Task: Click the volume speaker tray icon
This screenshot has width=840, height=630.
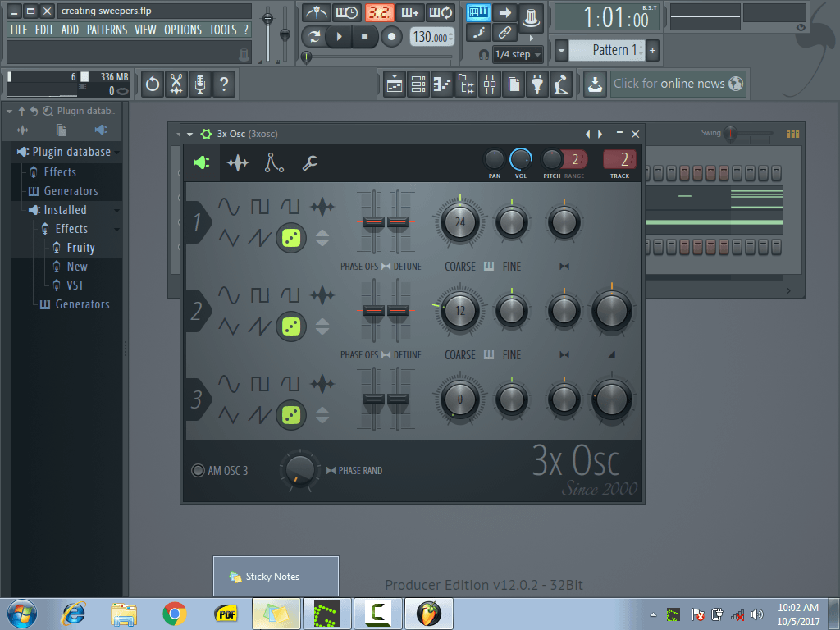Action: pos(756,614)
